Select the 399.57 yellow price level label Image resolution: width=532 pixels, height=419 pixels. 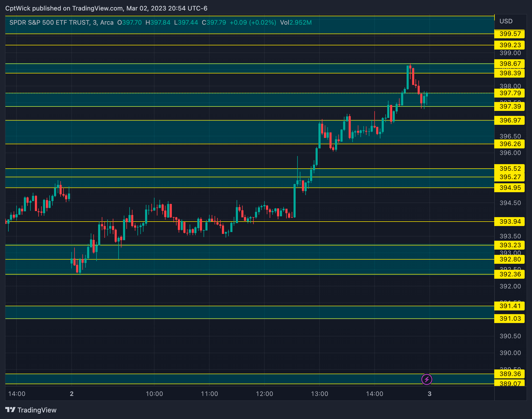[x=509, y=34]
